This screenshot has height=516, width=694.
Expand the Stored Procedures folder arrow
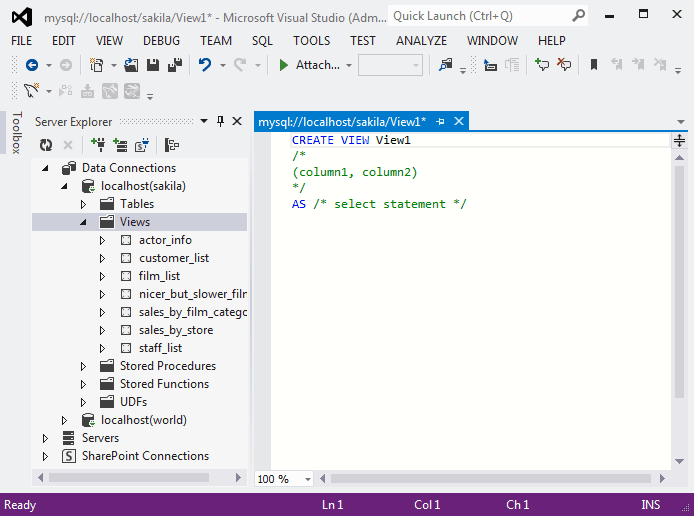tap(83, 366)
